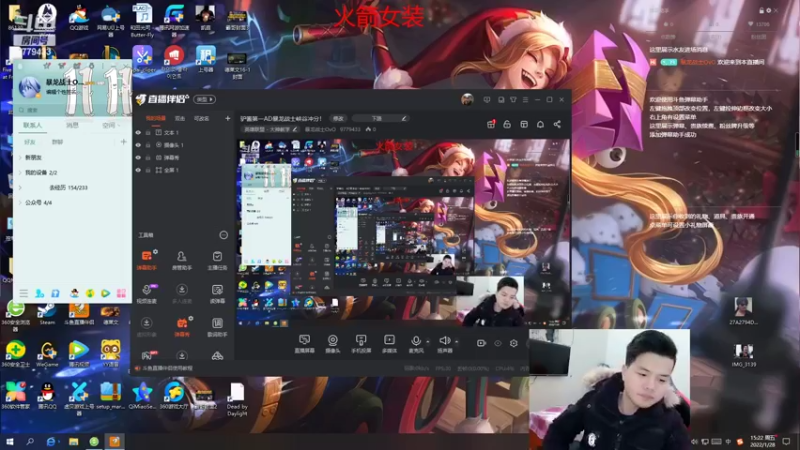The height and width of the screenshot is (450, 800).
Task: Open the layout grid icon in the header
Action: click(x=524, y=124)
